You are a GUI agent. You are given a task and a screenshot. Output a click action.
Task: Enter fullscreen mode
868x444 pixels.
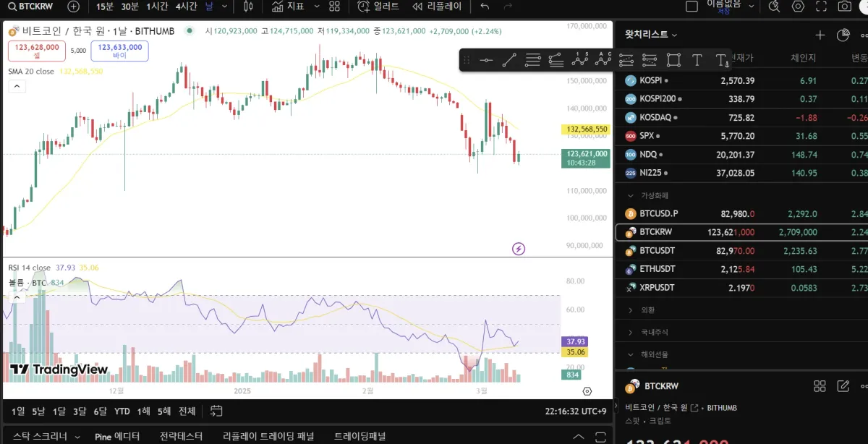tap(822, 7)
